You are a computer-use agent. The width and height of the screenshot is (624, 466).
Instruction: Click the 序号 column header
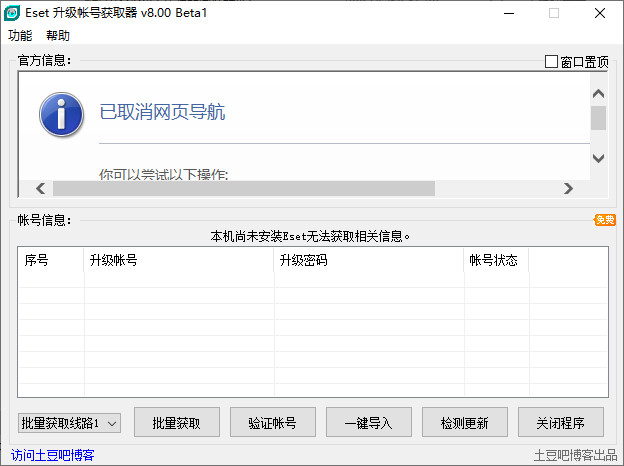[51, 260]
